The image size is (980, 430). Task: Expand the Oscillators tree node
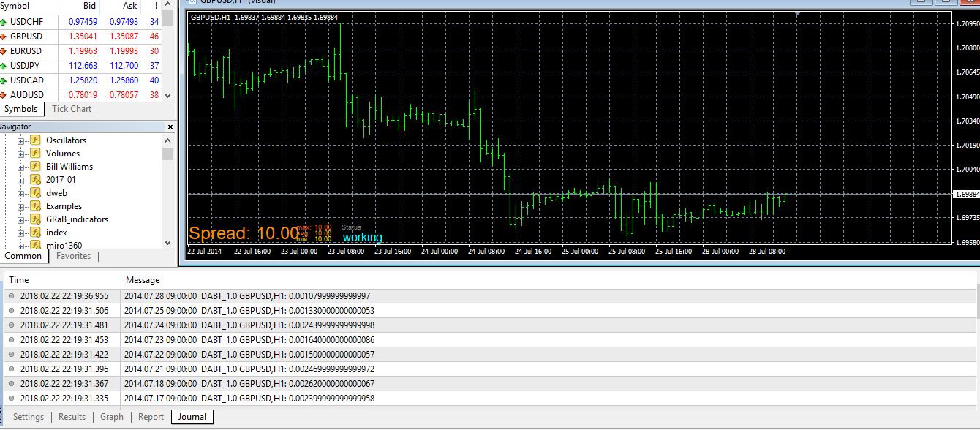pos(21,140)
